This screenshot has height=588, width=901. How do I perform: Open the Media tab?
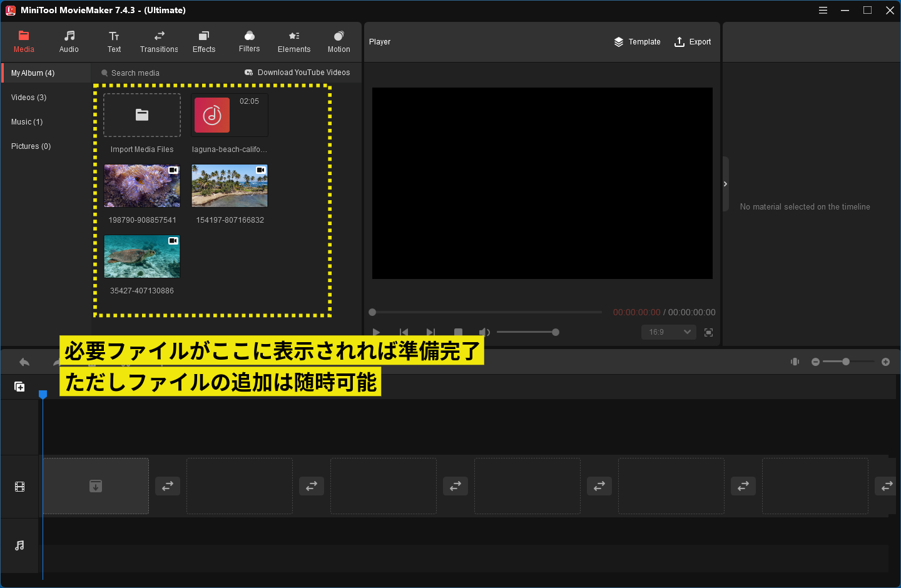pyautogui.click(x=24, y=41)
